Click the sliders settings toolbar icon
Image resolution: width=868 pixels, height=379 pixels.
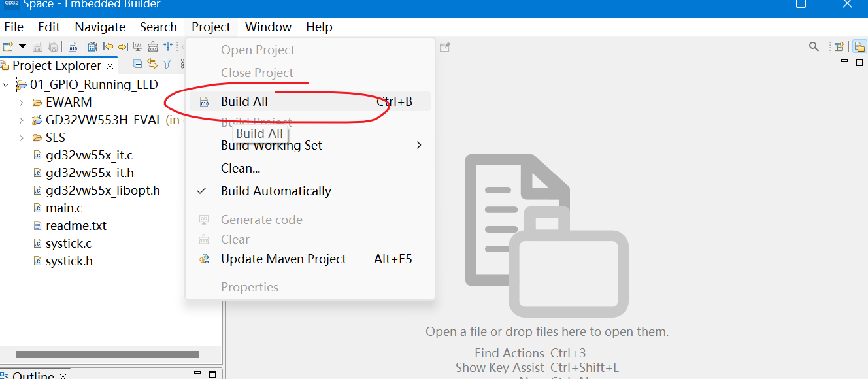click(169, 46)
